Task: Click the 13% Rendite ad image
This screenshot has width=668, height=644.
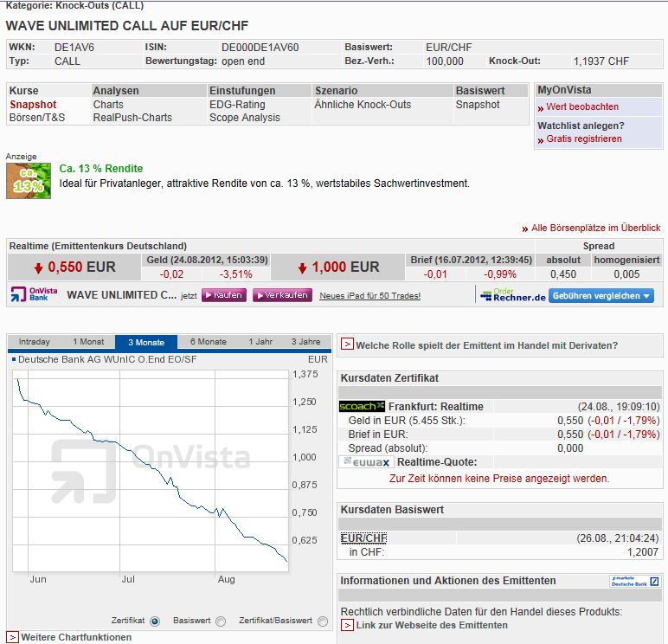Action: click(x=29, y=181)
